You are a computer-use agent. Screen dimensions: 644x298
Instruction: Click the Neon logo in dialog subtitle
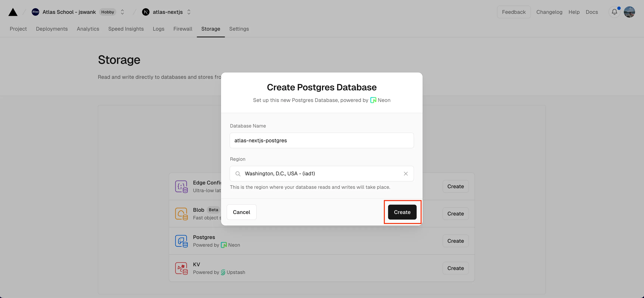(x=373, y=100)
